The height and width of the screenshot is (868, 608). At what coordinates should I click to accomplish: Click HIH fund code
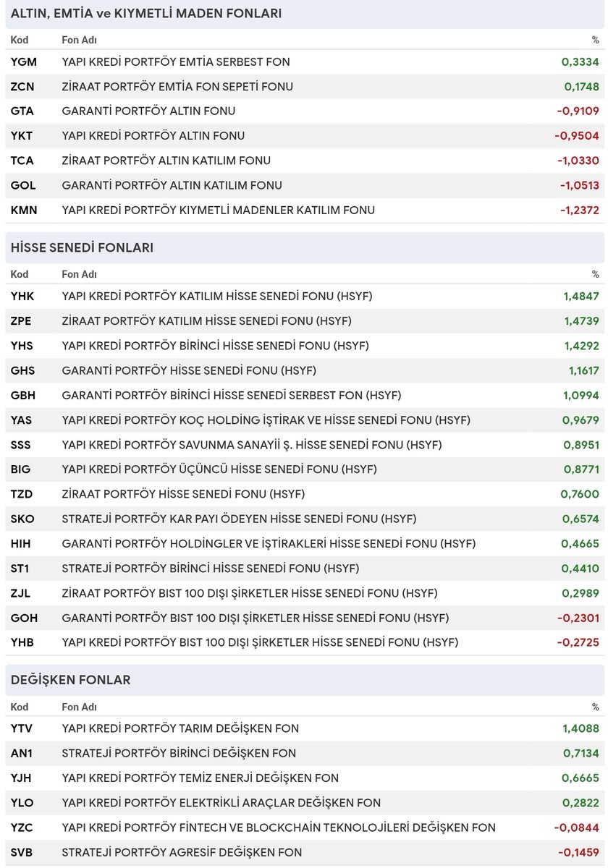click(21, 543)
